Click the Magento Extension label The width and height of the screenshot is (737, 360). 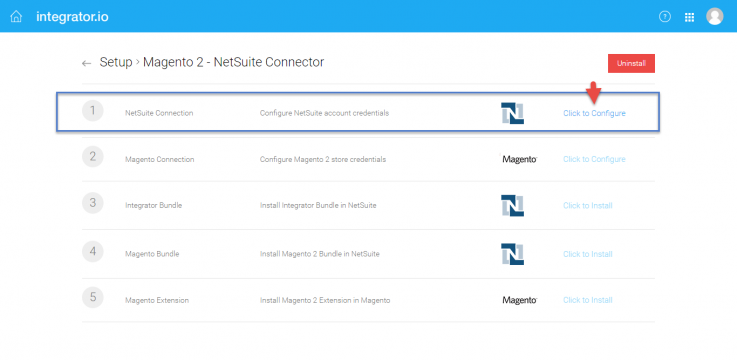[x=157, y=300]
